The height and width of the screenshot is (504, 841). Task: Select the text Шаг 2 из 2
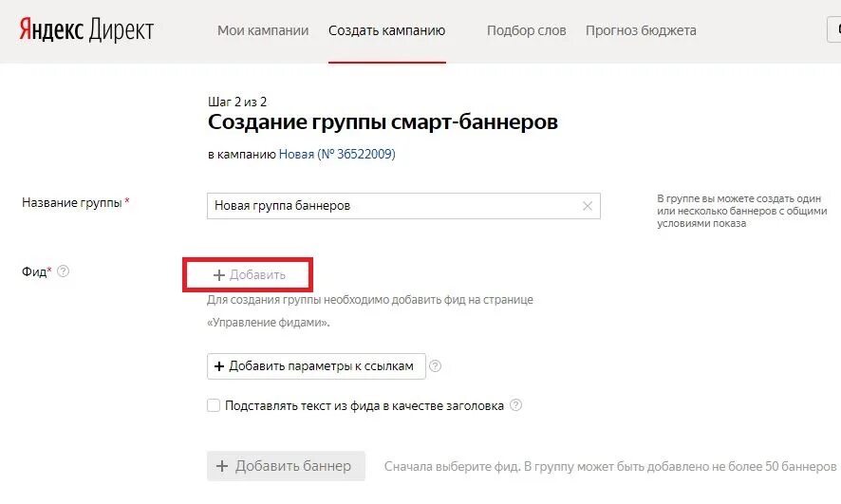click(x=237, y=102)
